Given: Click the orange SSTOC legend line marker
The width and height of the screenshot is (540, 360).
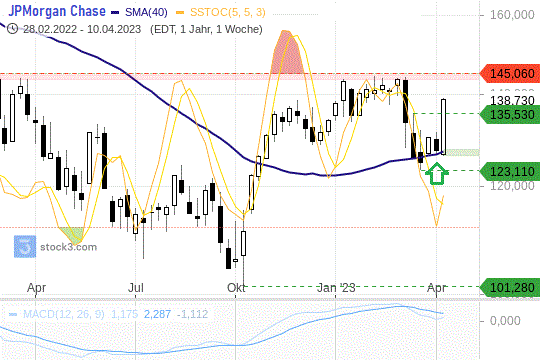Looking at the screenshot, I should tap(180, 13).
